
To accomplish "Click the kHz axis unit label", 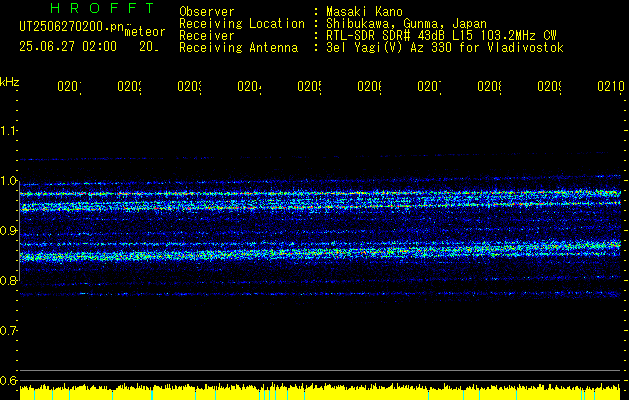I will [10, 83].
